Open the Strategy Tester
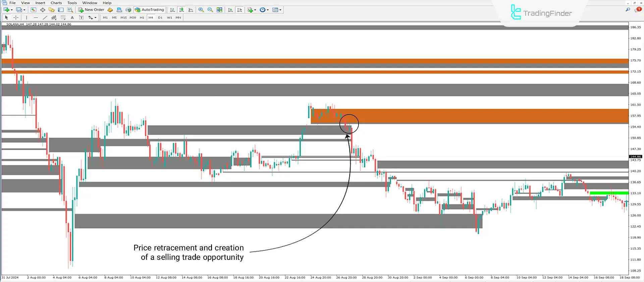 click(70, 10)
